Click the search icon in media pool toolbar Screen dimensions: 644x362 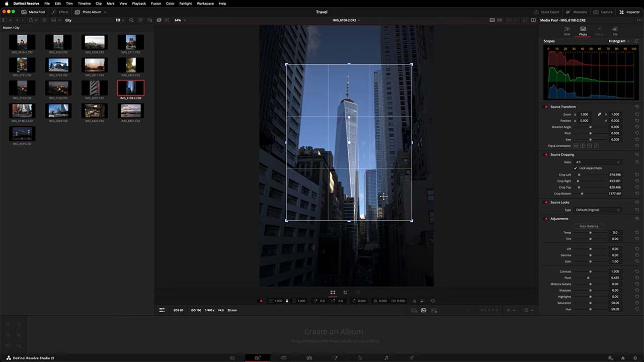point(131,20)
